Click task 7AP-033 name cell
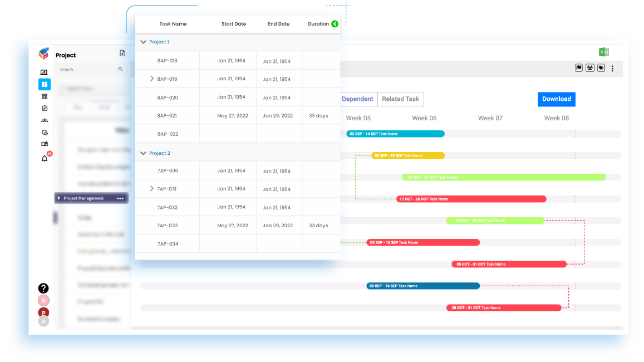This screenshot has width=644, height=362. click(167, 226)
